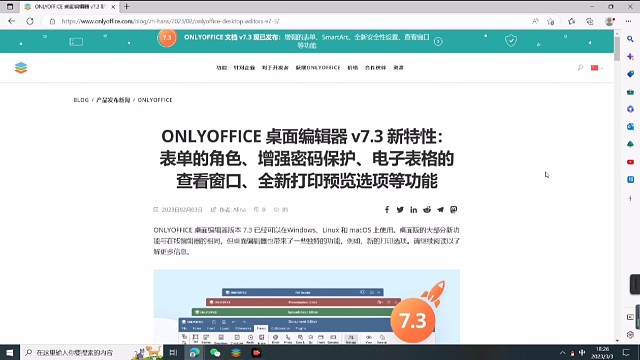Click the banner arrow next to v7.3 announcement
Viewport: 640px width, 360px height.
(438, 41)
